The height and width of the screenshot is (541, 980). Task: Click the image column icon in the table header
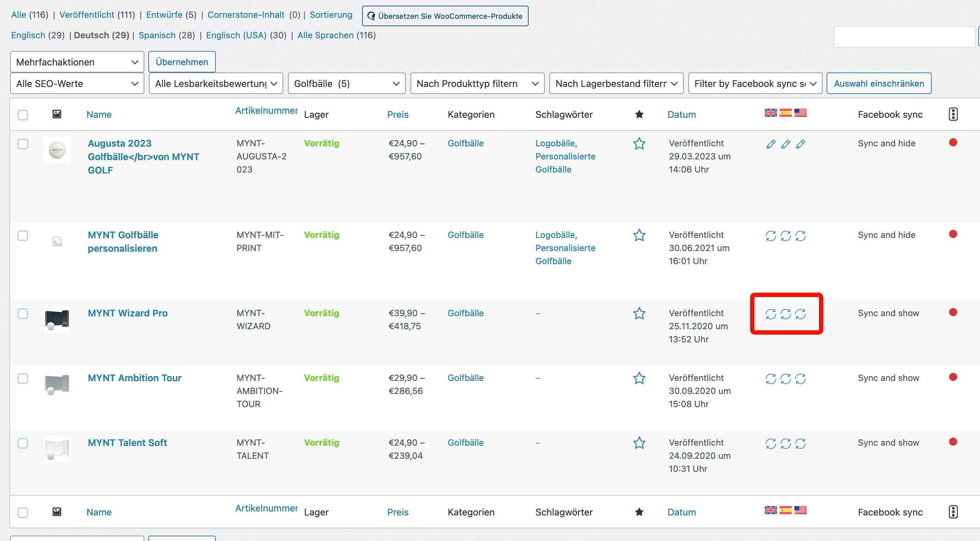[57, 114]
